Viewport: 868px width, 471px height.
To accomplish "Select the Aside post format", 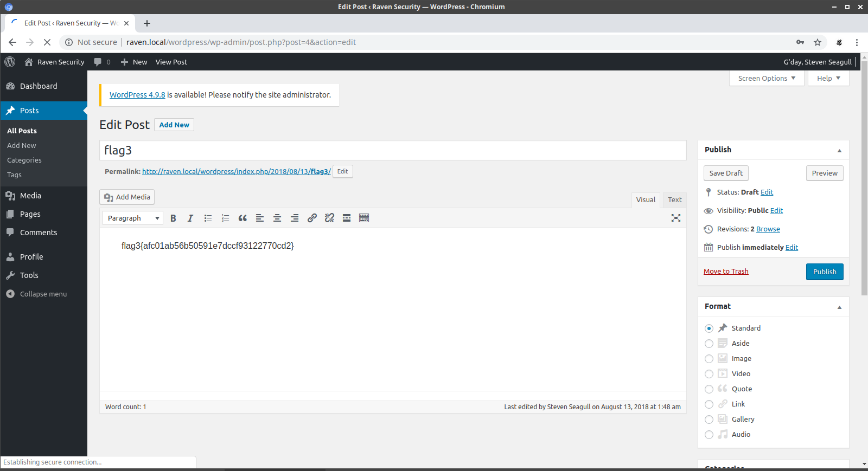I will point(709,344).
